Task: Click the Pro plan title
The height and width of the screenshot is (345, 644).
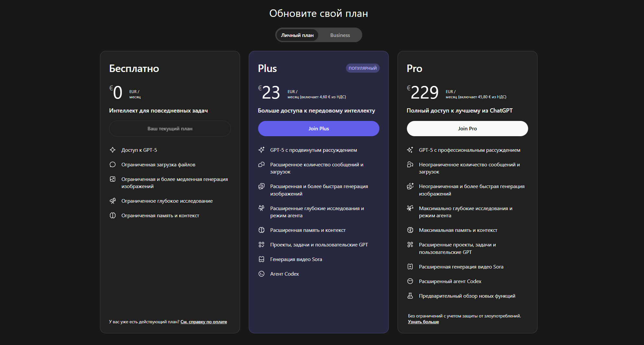Action: tap(415, 68)
